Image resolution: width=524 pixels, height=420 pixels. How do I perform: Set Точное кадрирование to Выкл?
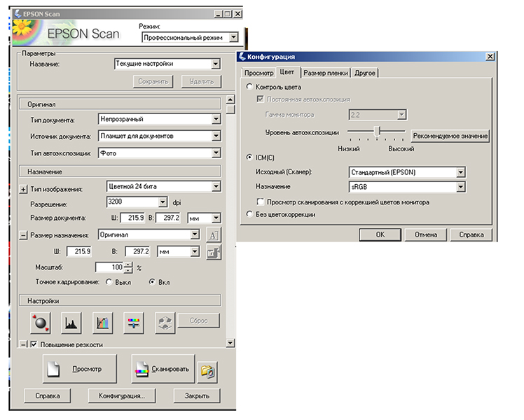coord(109,282)
